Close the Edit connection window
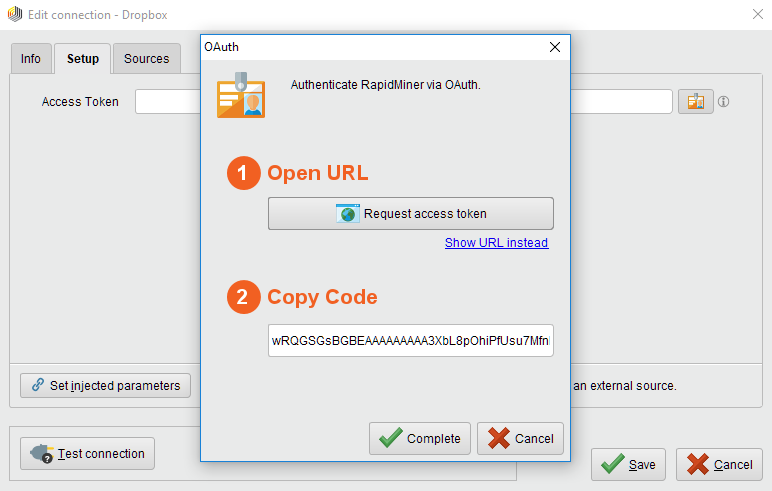 click(757, 14)
